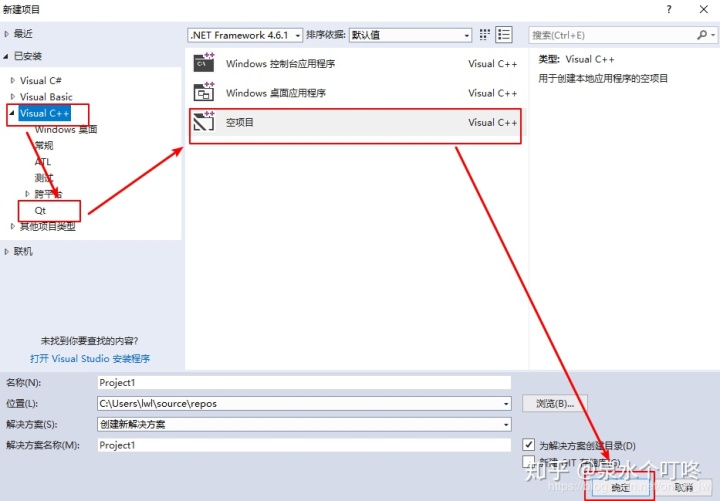720x501 pixels.
Task: Click the project name input field
Action: [304, 383]
